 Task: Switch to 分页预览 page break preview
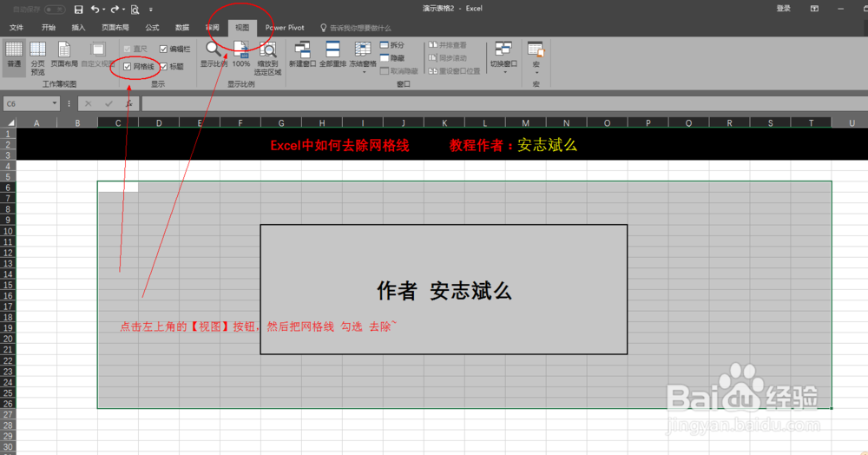click(37, 58)
